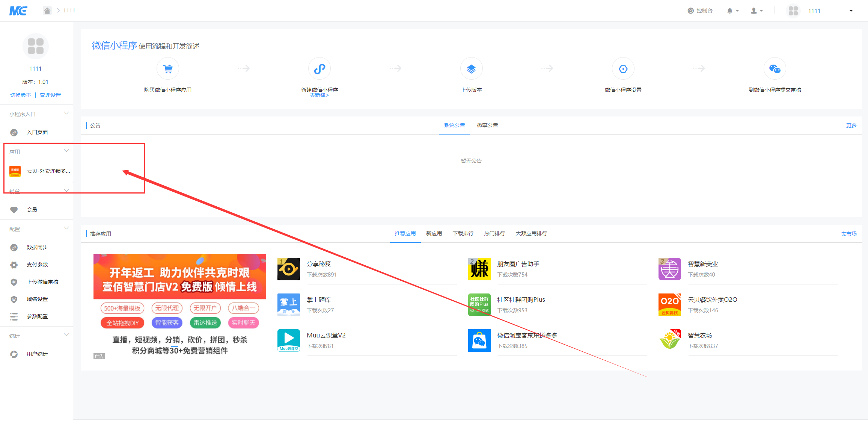Click 切换版本 link
868x425 pixels.
tap(21, 95)
